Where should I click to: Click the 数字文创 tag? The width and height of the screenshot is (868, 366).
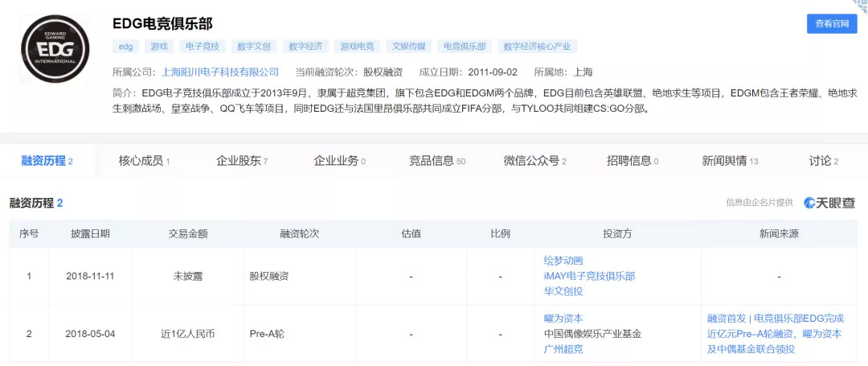pyautogui.click(x=254, y=47)
